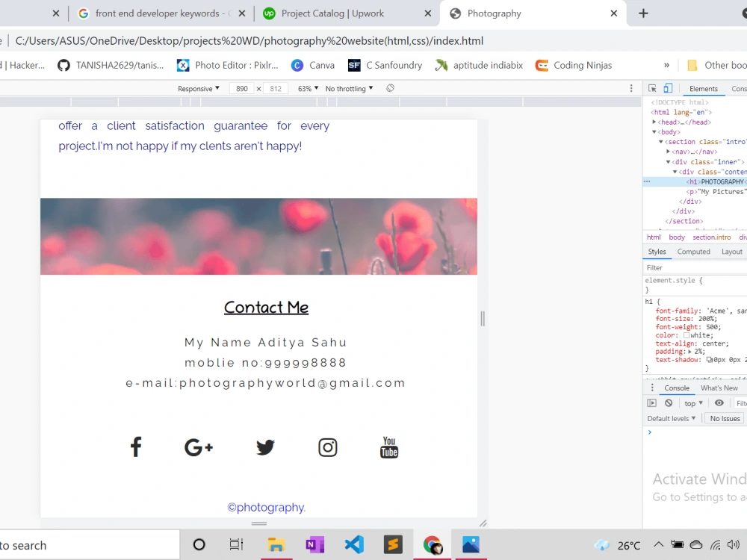Show hidden bookmarks via chevron
Viewport: 747px width, 560px height.
tap(666, 65)
